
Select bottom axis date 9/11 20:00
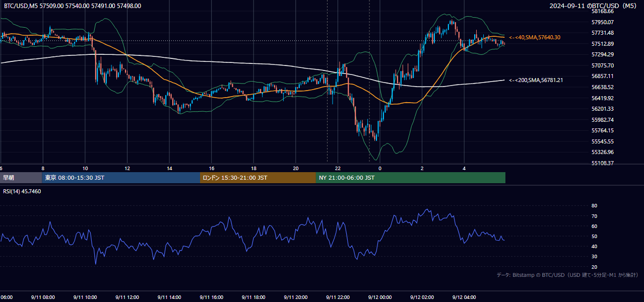(x=296, y=297)
